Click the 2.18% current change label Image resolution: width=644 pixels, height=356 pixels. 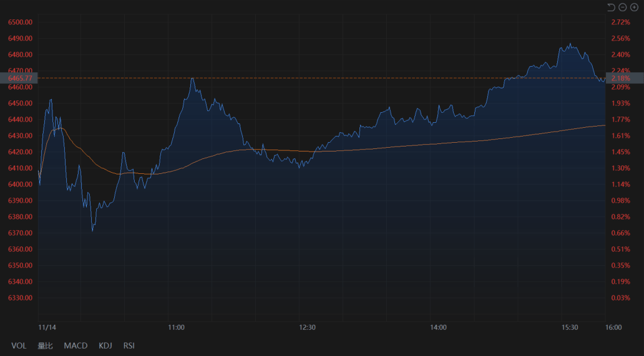(625, 78)
